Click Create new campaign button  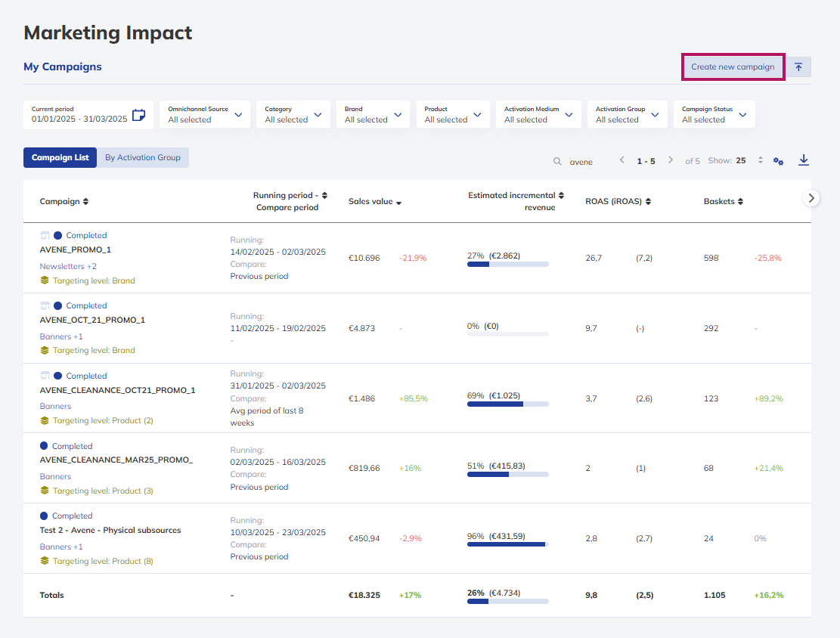coord(733,67)
